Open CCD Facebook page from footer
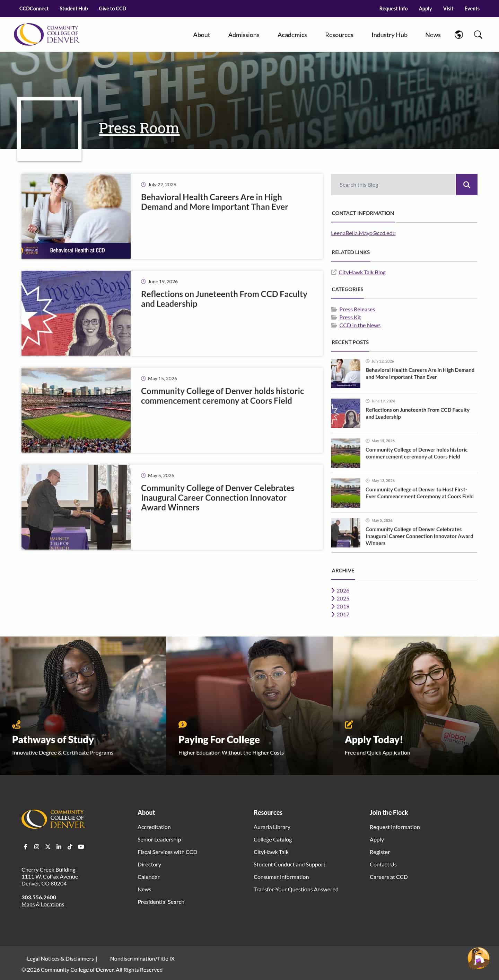Viewport: 499px width, 980px height. (26, 846)
